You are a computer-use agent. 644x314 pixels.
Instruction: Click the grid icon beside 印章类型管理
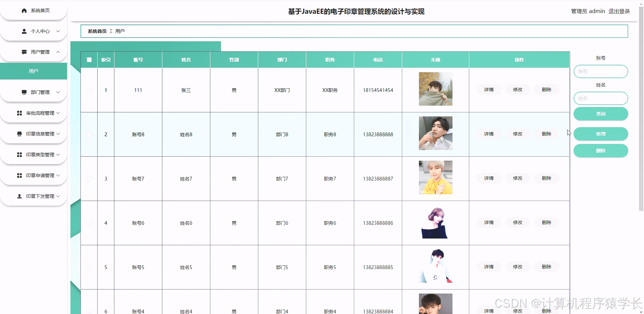click(x=19, y=155)
